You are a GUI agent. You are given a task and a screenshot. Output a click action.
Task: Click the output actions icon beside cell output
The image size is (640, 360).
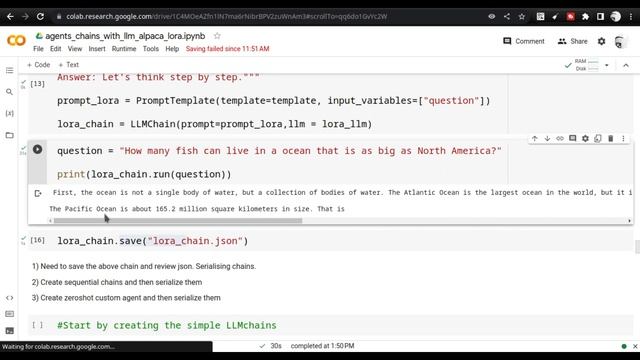click(38, 193)
